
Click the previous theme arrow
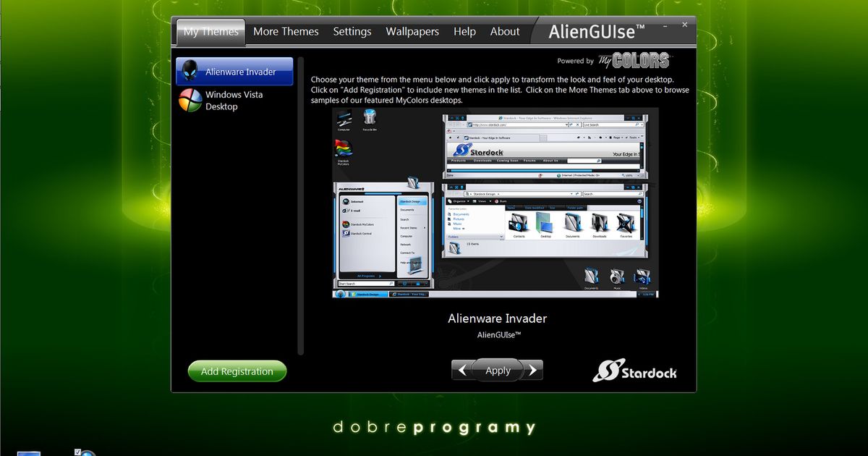(x=463, y=369)
